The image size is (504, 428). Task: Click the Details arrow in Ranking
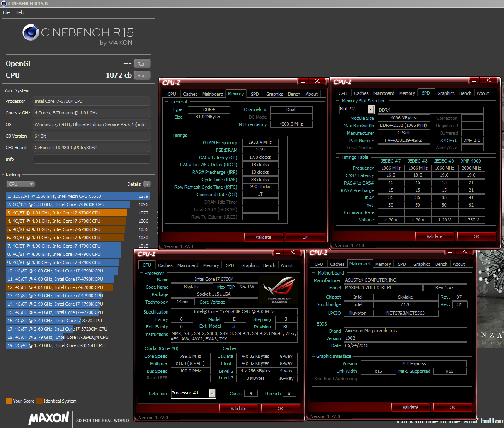pyautogui.click(x=147, y=184)
